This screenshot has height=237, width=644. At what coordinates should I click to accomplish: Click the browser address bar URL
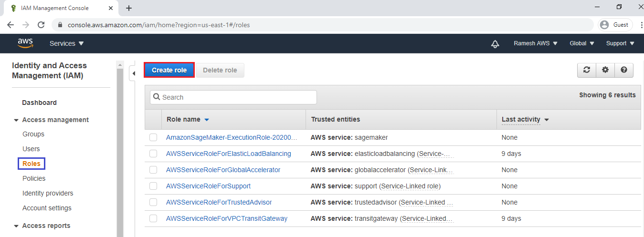[x=158, y=25]
